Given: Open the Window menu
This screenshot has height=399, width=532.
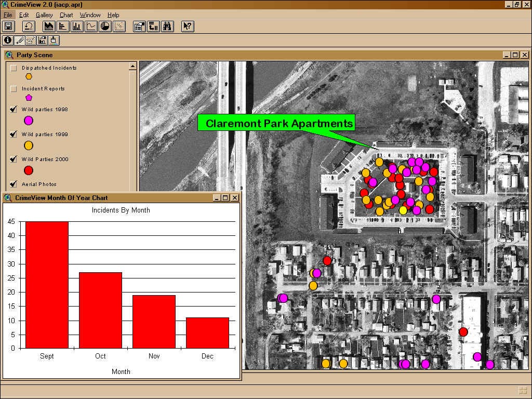Looking at the screenshot, I should pyautogui.click(x=90, y=15).
